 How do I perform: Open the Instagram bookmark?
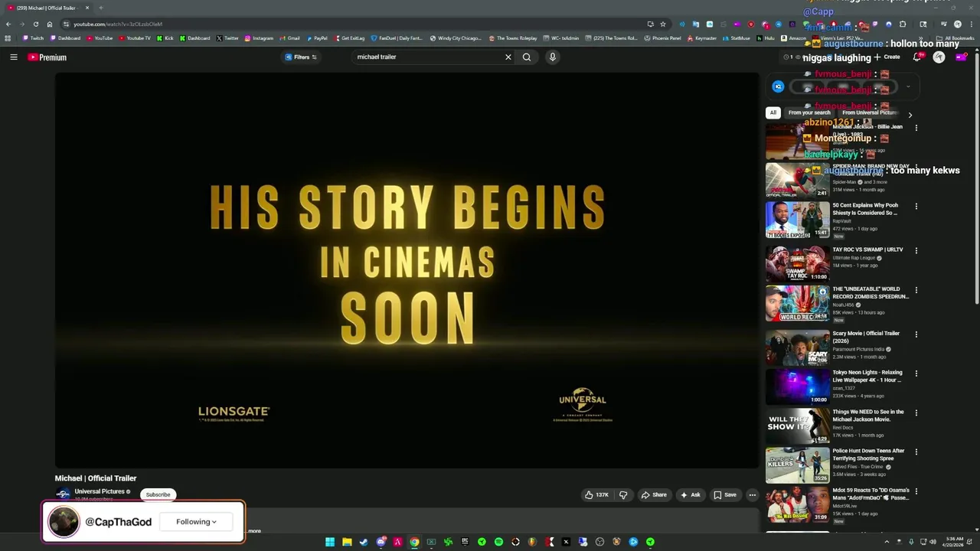(259, 37)
